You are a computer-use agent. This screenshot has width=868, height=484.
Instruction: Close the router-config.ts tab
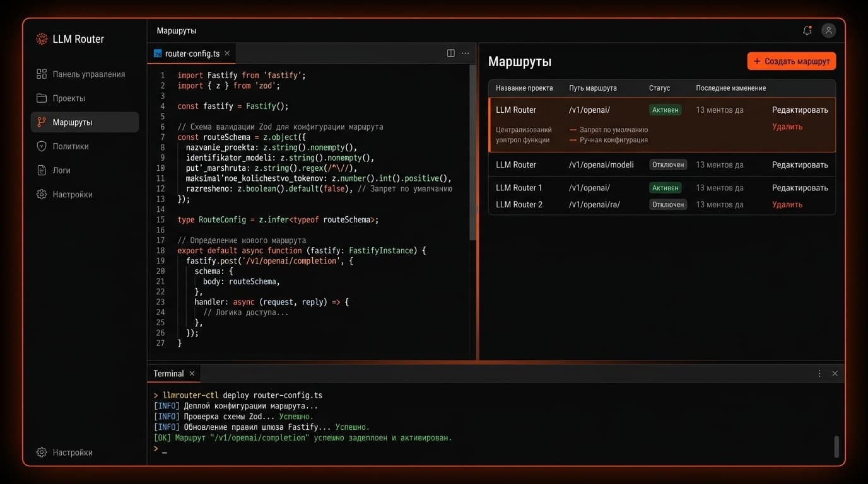pyautogui.click(x=227, y=54)
